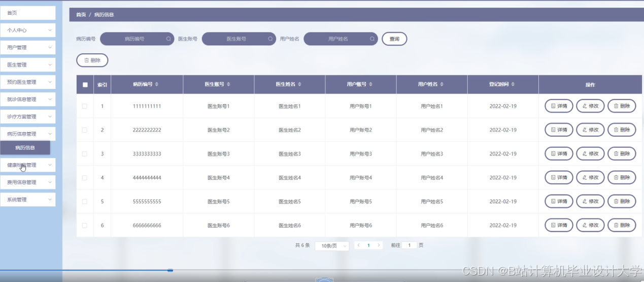Viewport: 644px width, 282px height.
Task: Click the 前往 page number input
Action: coord(410,245)
